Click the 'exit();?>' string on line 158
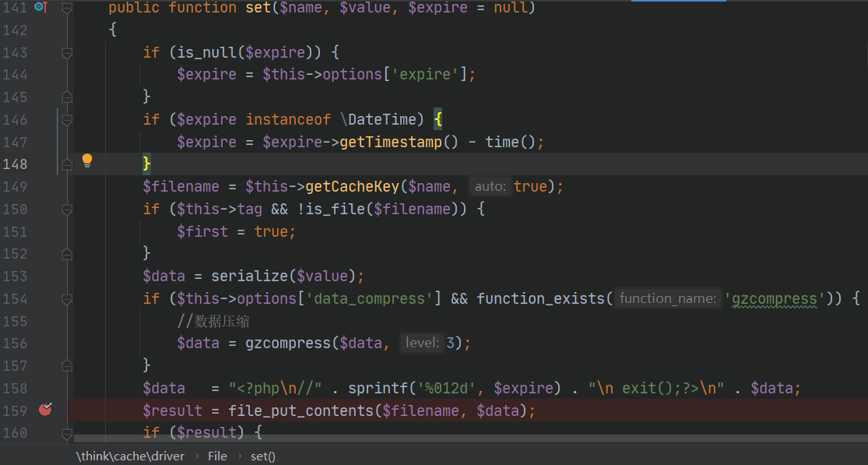868x465 pixels. [x=660, y=388]
